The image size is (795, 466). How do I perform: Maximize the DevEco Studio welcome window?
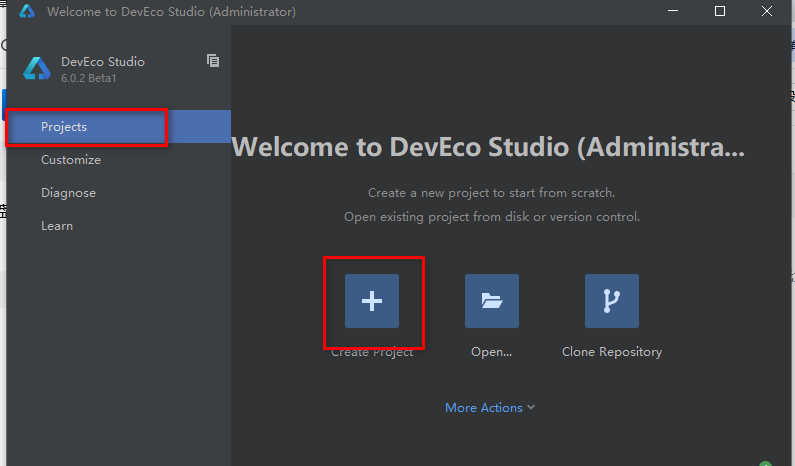pos(720,12)
